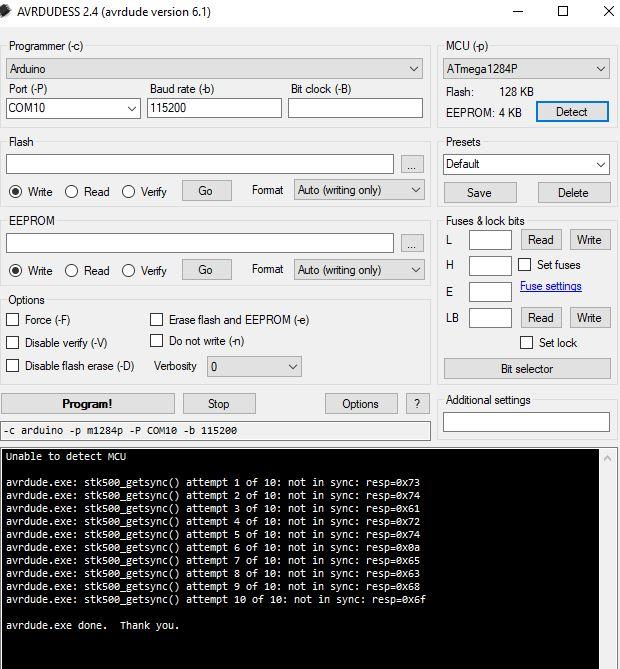
Task: Click the question mark help button
Action: tap(417, 404)
